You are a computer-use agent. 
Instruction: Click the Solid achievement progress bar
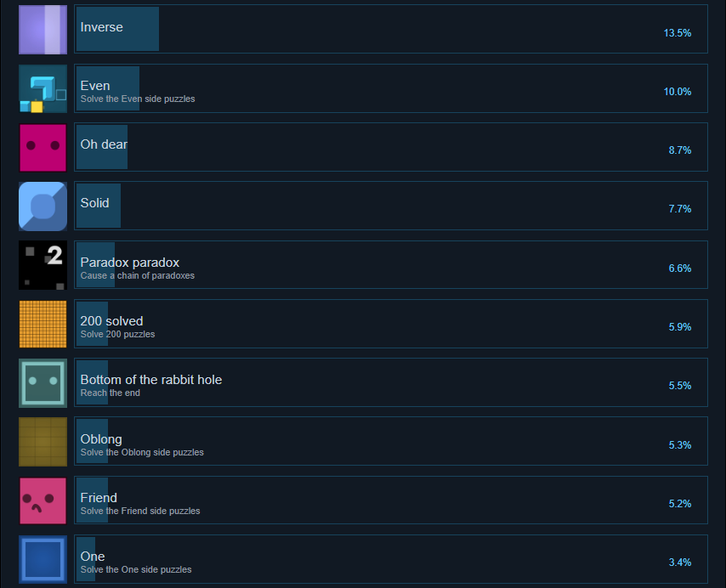pyautogui.click(x=99, y=206)
